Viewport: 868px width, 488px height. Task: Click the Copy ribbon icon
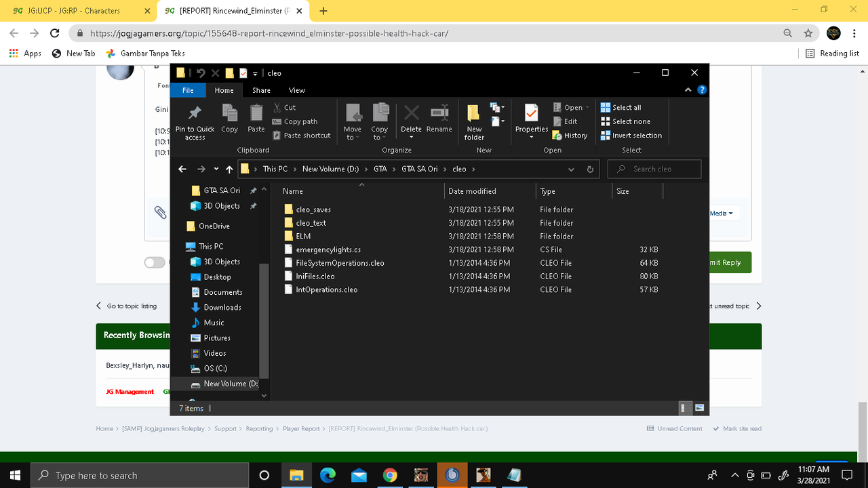(x=230, y=119)
